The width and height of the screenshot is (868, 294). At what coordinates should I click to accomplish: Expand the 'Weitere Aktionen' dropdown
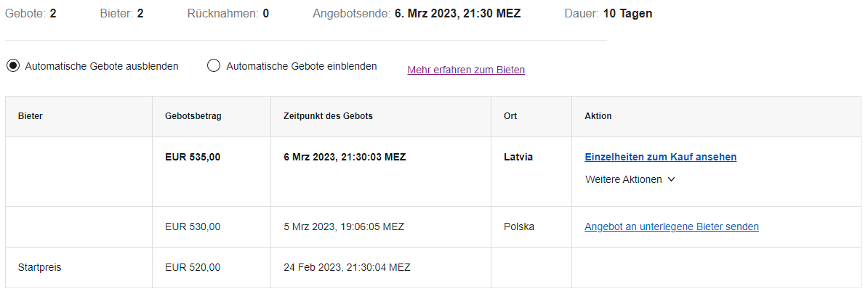point(630,179)
